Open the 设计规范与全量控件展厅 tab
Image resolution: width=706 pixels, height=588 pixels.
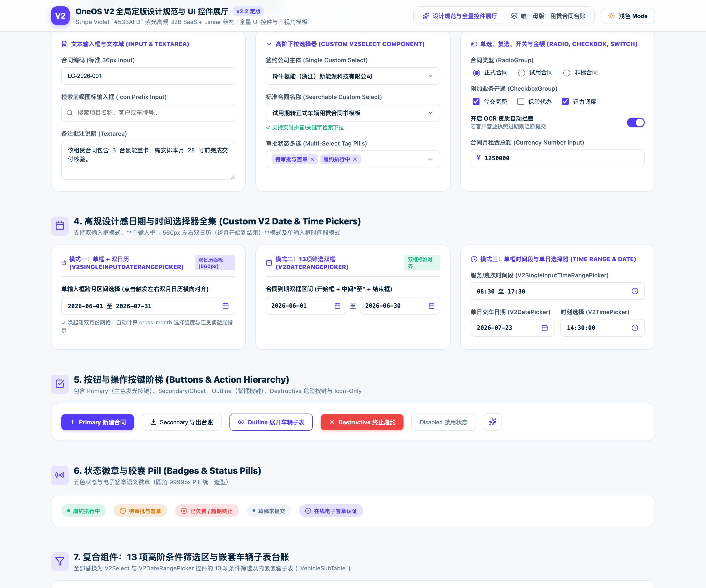[x=460, y=16]
